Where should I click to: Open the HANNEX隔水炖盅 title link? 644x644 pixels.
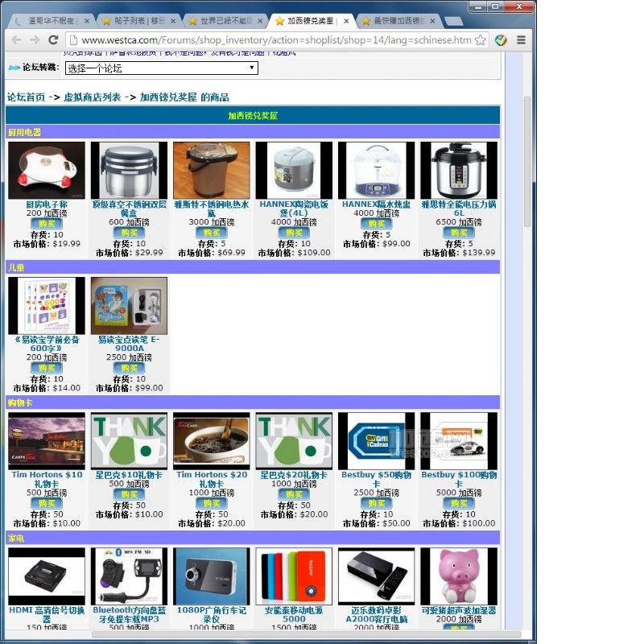pos(376,204)
